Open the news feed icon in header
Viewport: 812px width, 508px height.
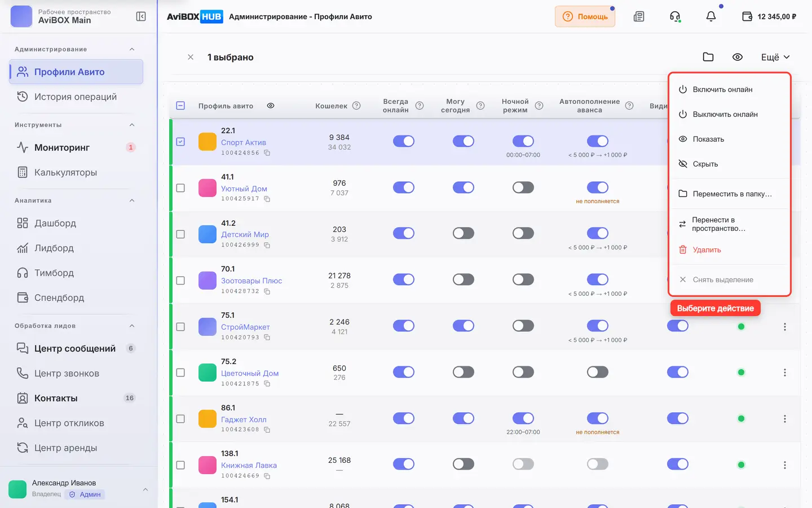pos(639,16)
